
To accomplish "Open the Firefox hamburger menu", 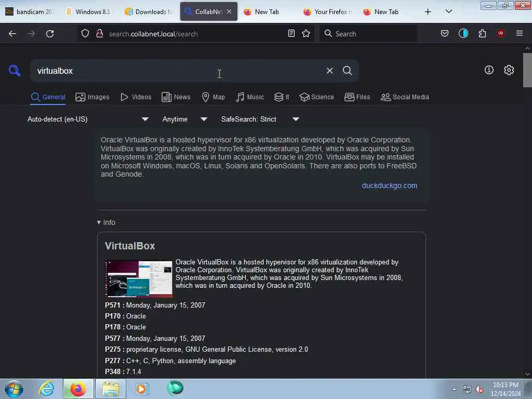I will click(x=520, y=33).
